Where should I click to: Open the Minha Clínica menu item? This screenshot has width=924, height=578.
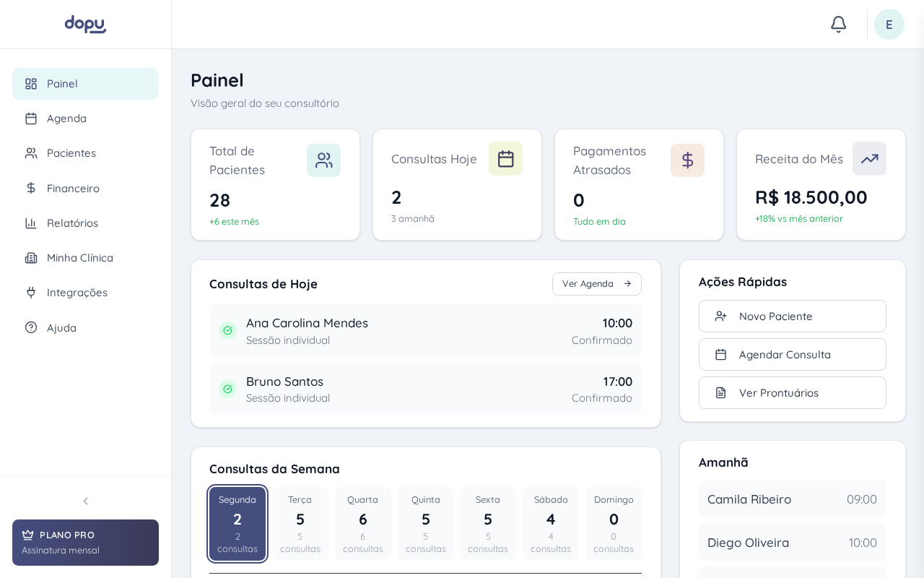85,258
